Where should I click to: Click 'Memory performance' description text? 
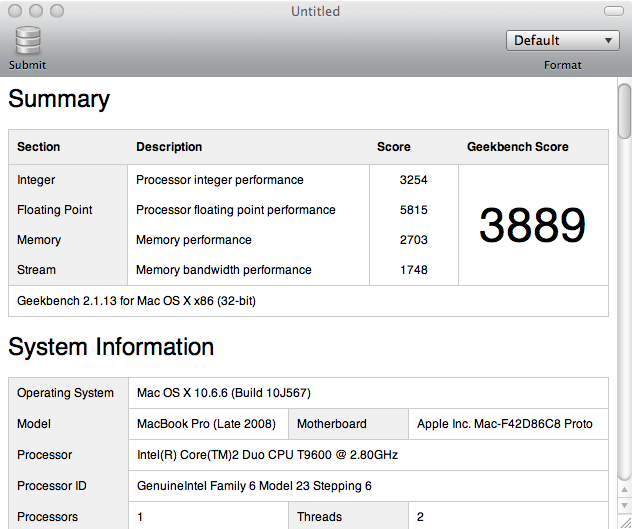[193, 240]
